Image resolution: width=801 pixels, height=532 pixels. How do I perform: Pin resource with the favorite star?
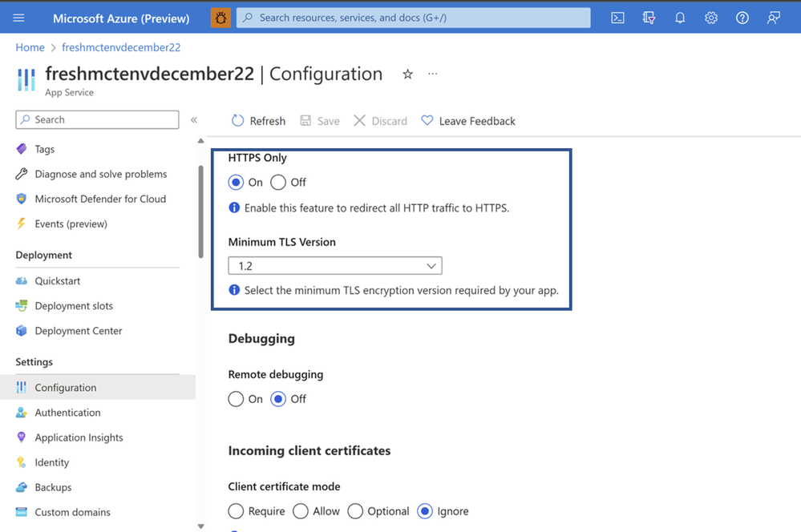click(407, 74)
